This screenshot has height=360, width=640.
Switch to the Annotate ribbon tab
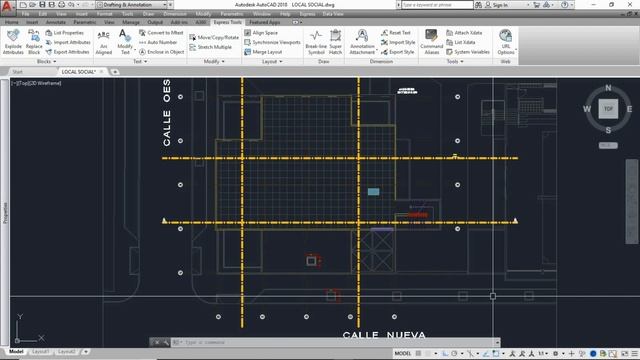point(56,22)
